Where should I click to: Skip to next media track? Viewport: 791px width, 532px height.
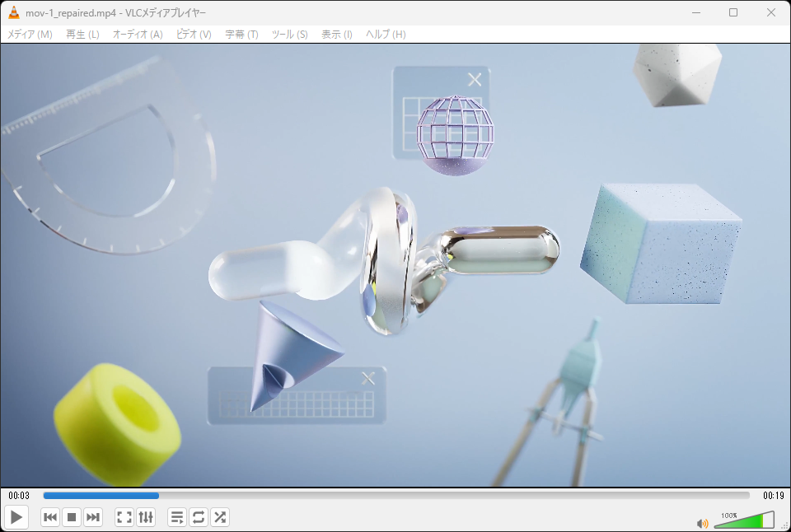tap(93, 517)
